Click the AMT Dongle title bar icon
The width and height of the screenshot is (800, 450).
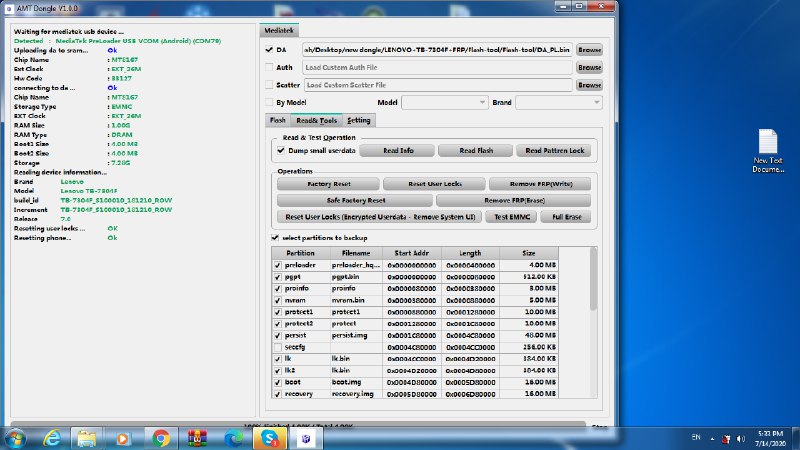(9, 9)
